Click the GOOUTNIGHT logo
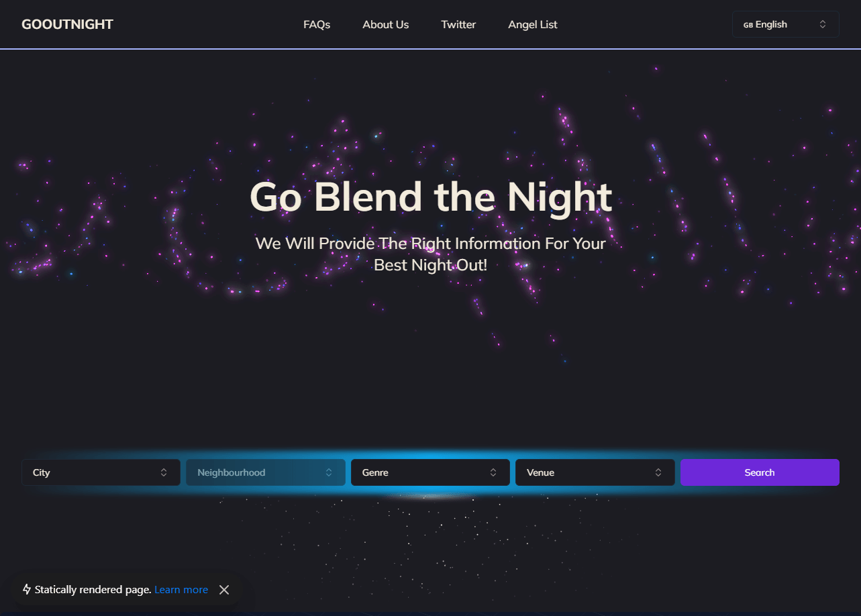 [67, 25]
